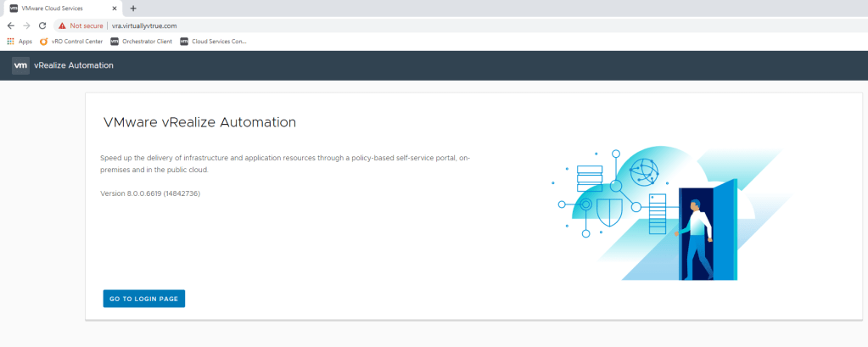This screenshot has height=347, width=868.
Task: Open the vRO Control Center bookmark
Action: (x=71, y=41)
